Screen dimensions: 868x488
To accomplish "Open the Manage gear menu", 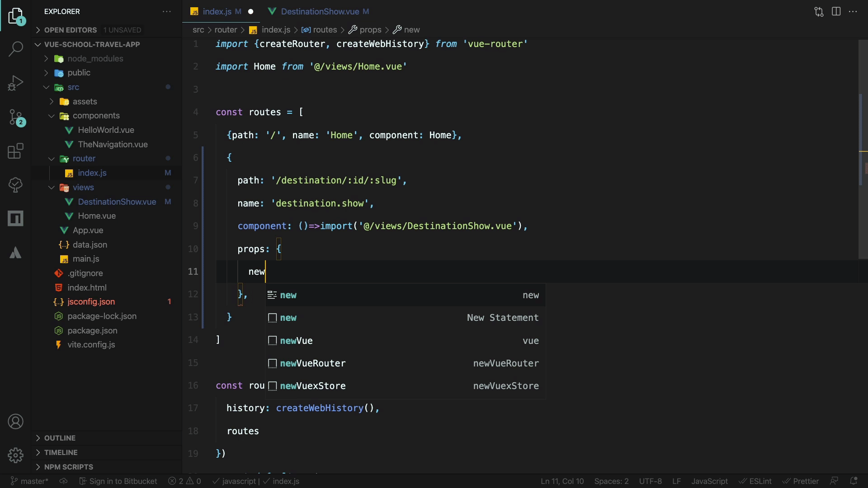I will (x=15, y=455).
